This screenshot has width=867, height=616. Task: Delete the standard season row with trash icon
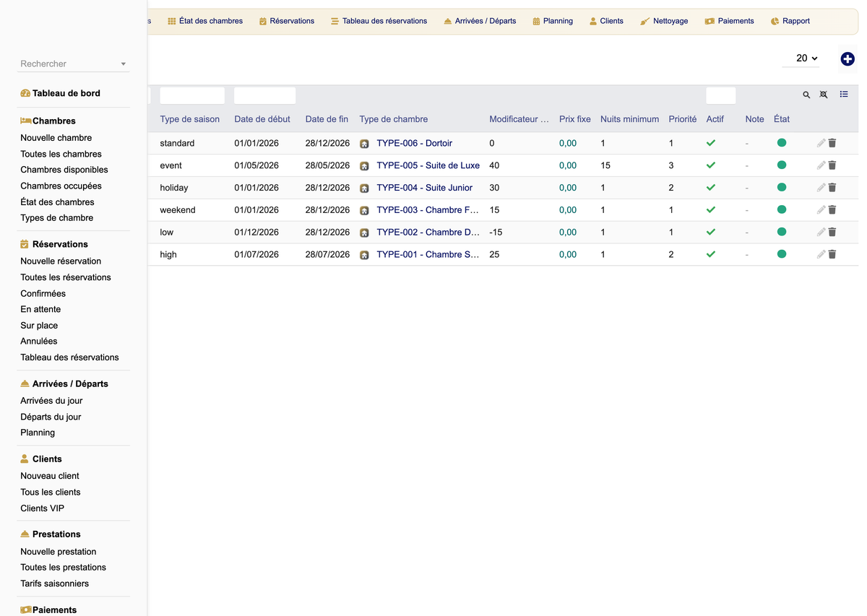coord(832,144)
